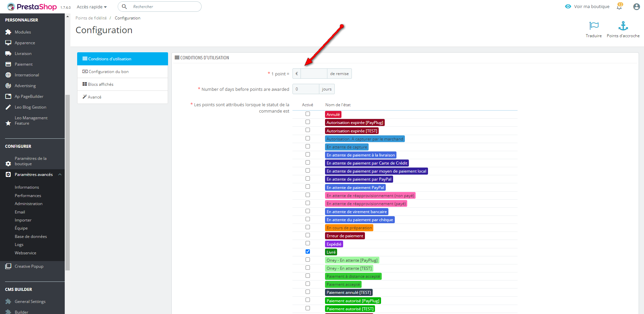Open the Importer submenu link
The width and height of the screenshot is (644, 314).
pyautogui.click(x=23, y=220)
